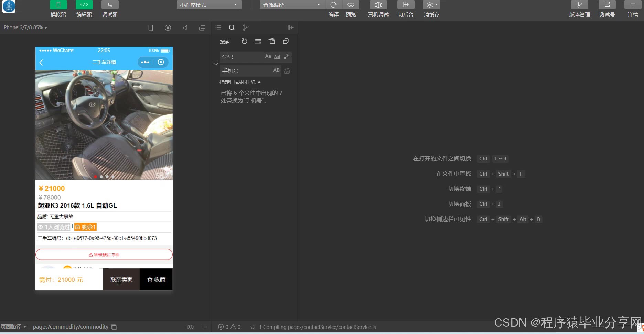Open the test account (测试号) icon
Viewport: 644px width, 334px height.
point(607,5)
